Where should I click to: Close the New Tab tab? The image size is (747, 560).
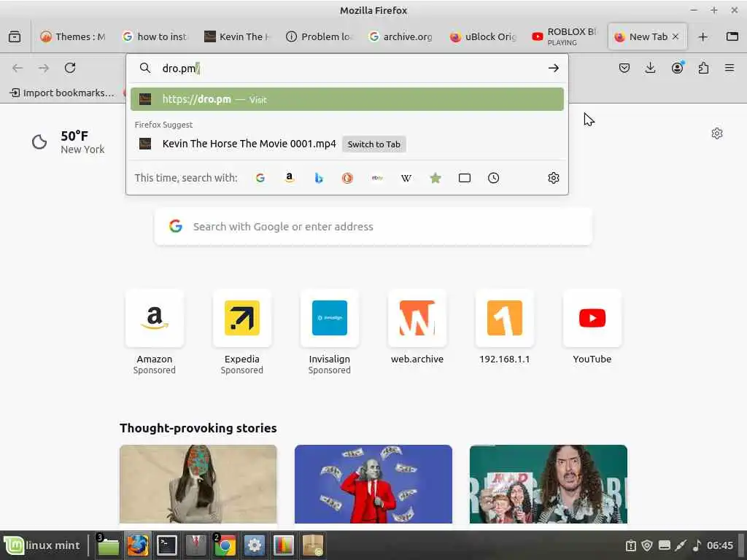click(x=675, y=36)
